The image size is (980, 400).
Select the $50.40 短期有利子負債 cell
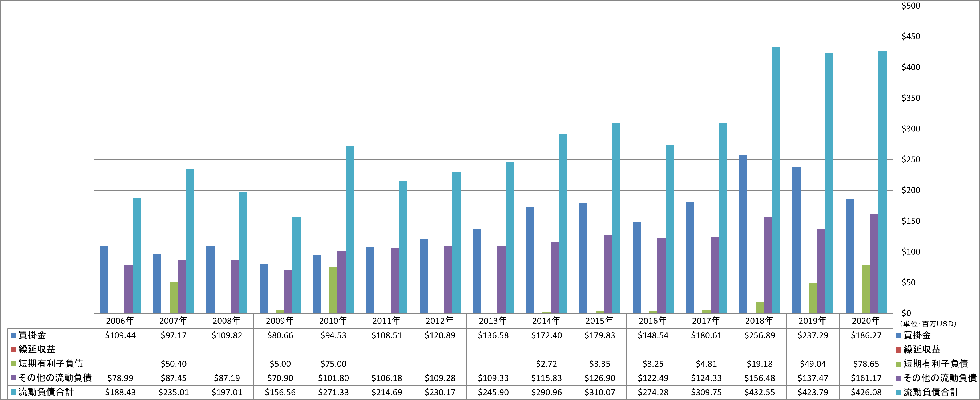[x=174, y=364]
